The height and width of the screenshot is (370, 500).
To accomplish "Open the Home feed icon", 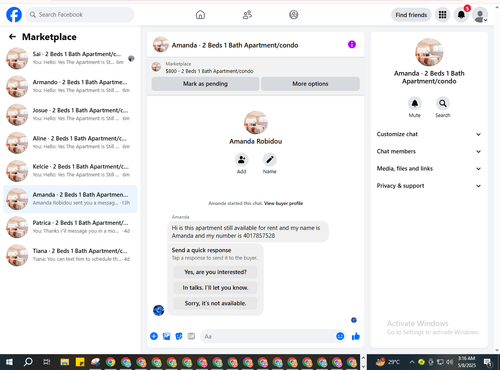I will [200, 15].
